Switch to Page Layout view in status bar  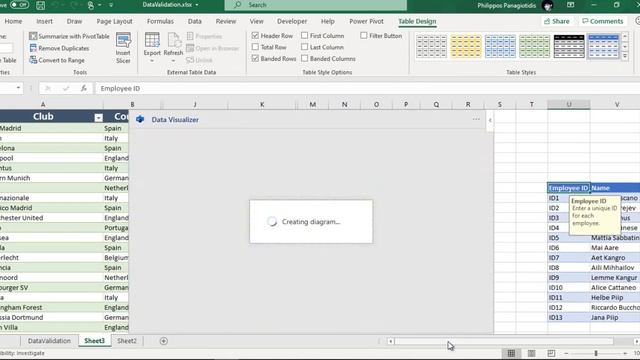531,353
